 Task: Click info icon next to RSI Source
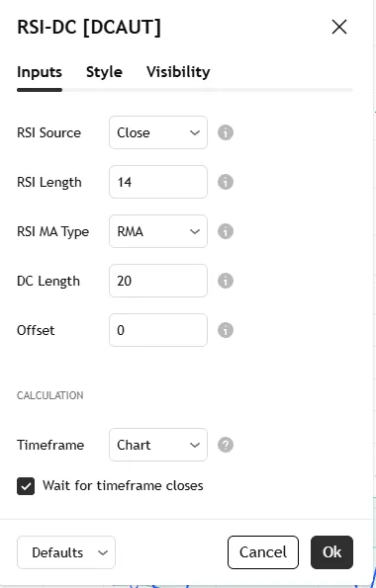(226, 132)
